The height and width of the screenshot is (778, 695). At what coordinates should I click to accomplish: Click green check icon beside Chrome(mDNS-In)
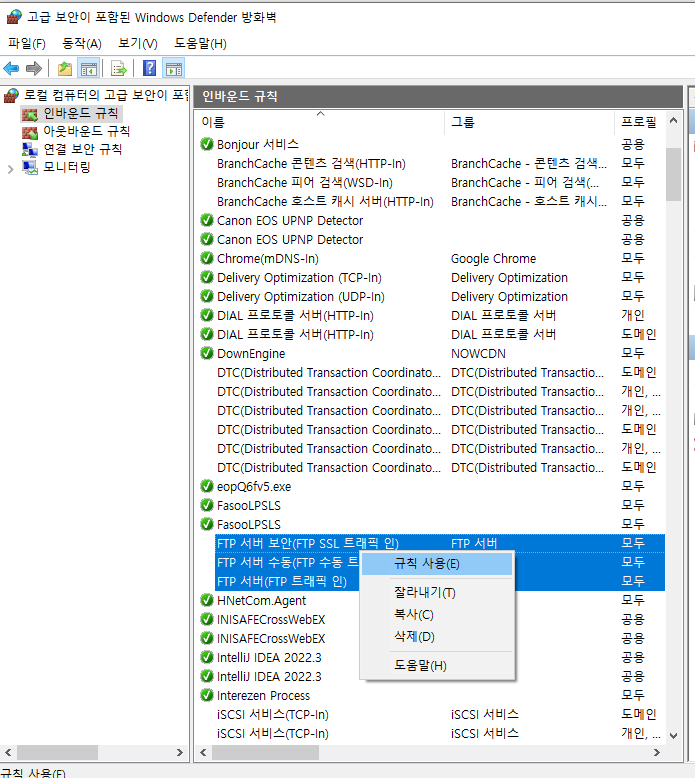[x=207, y=259]
